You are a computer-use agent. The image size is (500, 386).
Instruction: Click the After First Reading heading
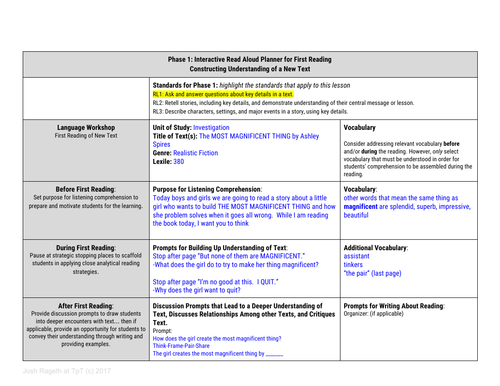[86, 306]
